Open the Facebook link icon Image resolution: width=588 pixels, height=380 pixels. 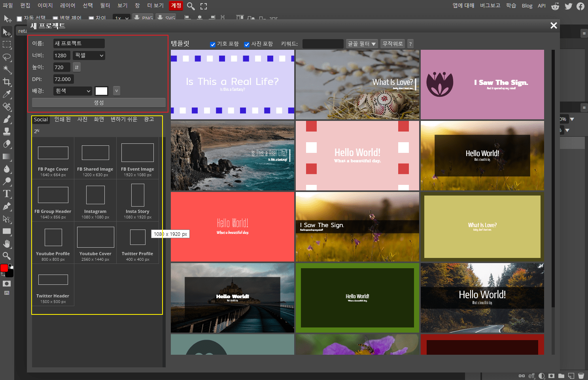pos(580,6)
